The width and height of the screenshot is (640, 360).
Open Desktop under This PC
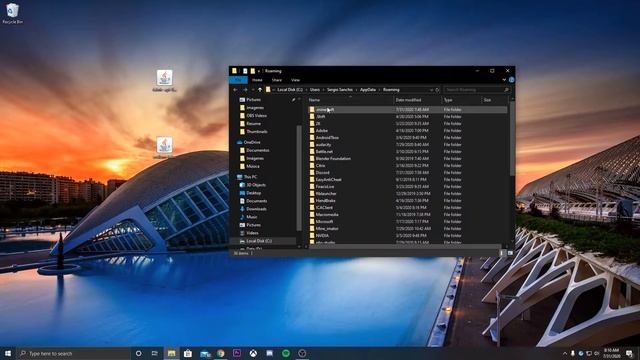click(253, 193)
